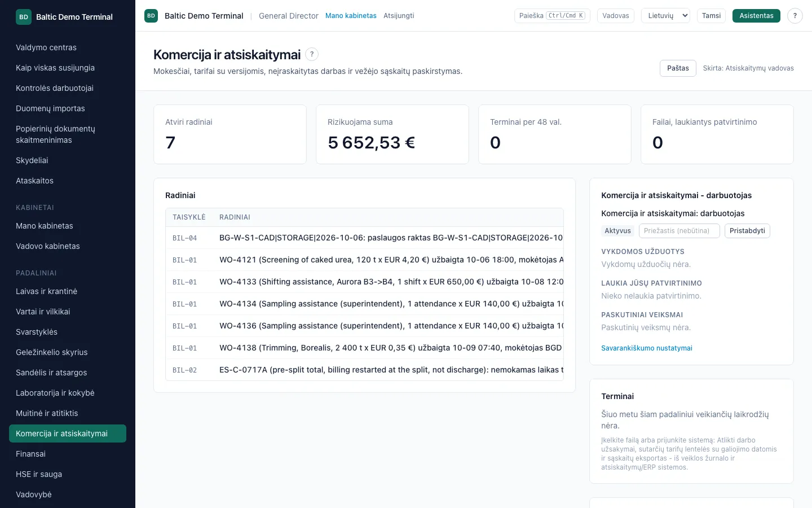Click the BD logo badge in sidebar
The height and width of the screenshot is (508, 812).
[x=24, y=17]
